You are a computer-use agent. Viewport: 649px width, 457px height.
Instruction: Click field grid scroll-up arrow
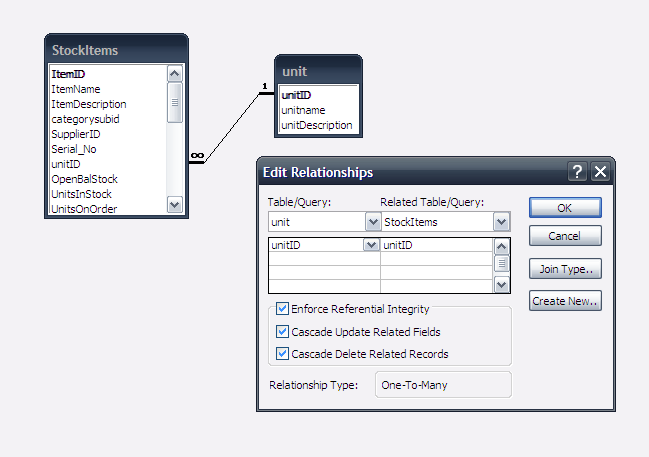point(502,247)
